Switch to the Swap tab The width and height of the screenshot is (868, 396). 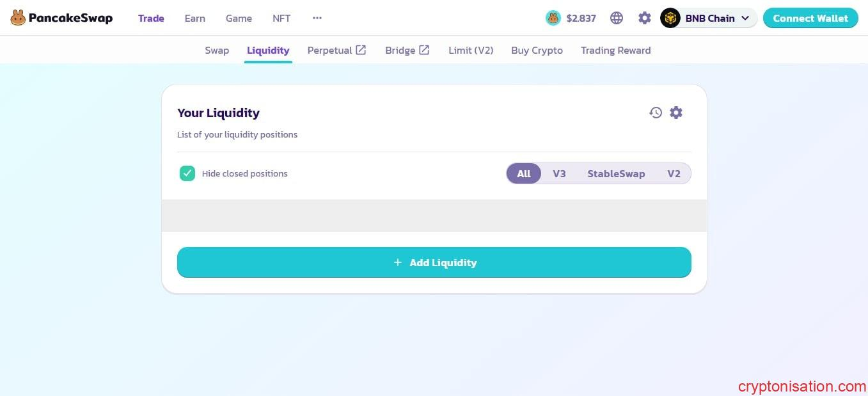217,50
